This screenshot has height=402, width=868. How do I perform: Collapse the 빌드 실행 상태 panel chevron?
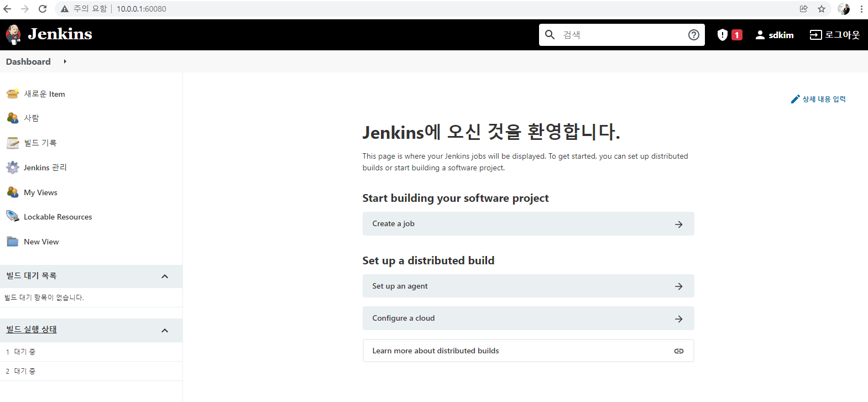tap(164, 330)
